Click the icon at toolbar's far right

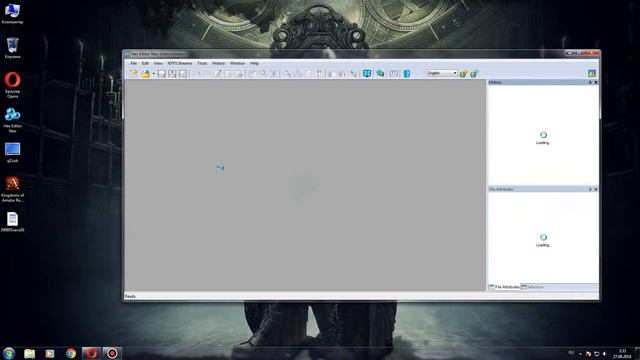tap(592, 73)
